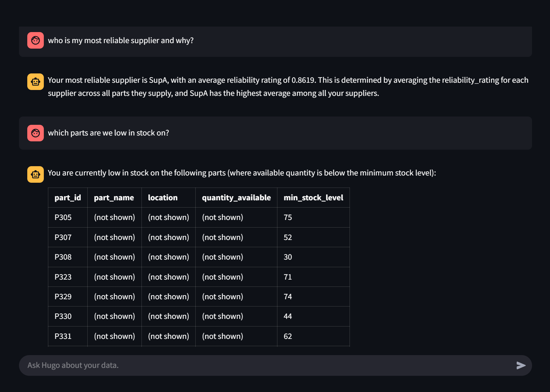Click the first user avatar icon
This screenshot has height=392, width=550.
(x=36, y=40)
